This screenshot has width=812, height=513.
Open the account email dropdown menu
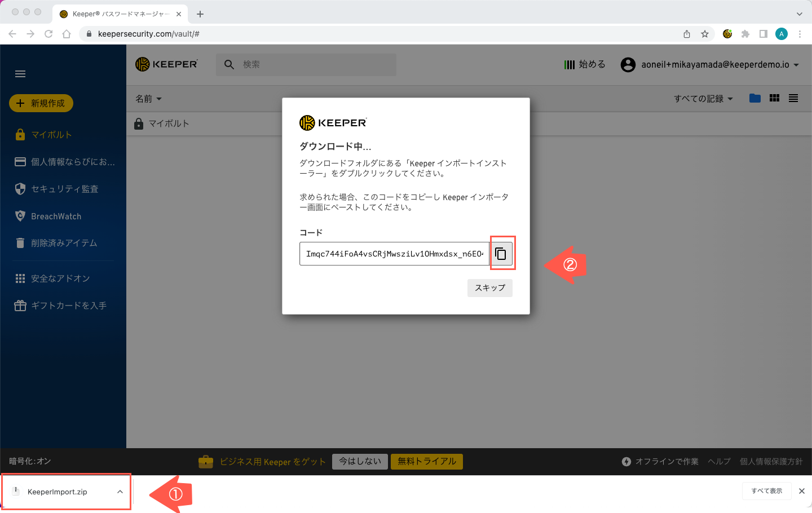pyautogui.click(x=710, y=65)
